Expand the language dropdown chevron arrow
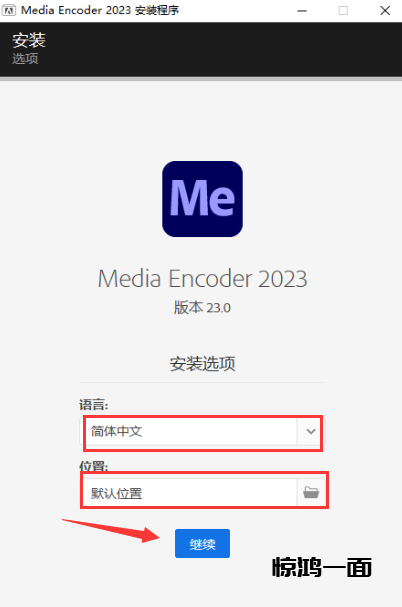Screen dimensions: 402x607 311,431
